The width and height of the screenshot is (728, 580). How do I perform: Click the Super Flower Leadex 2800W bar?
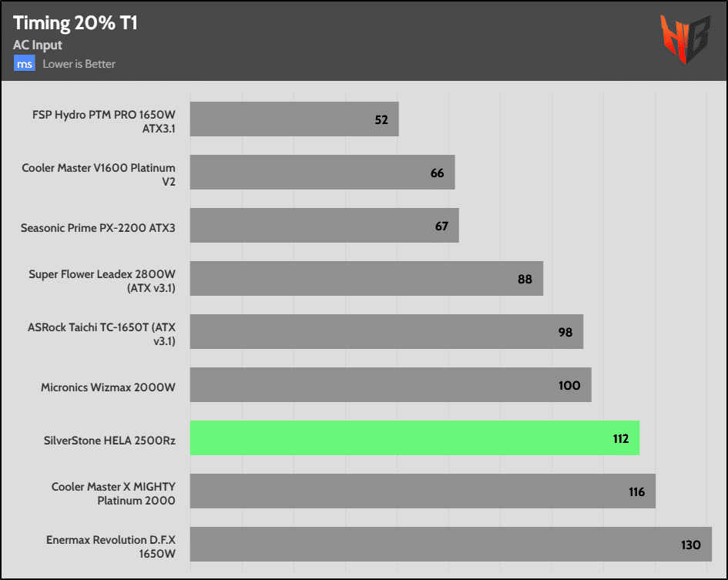(x=366, y=278)
